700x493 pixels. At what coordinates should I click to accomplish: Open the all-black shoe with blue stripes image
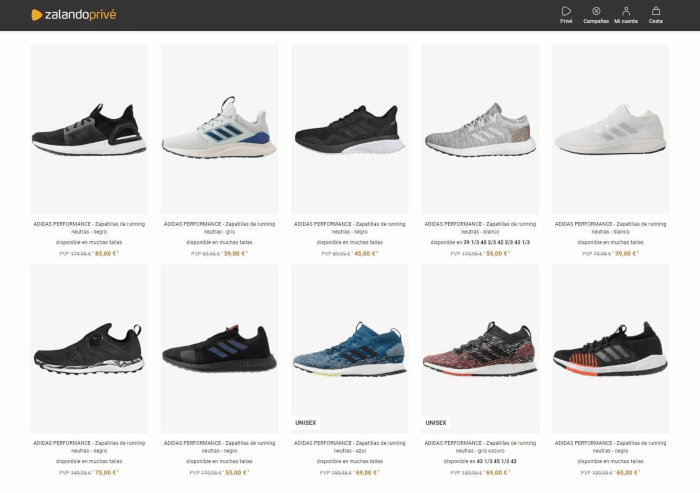coord(219,349)
